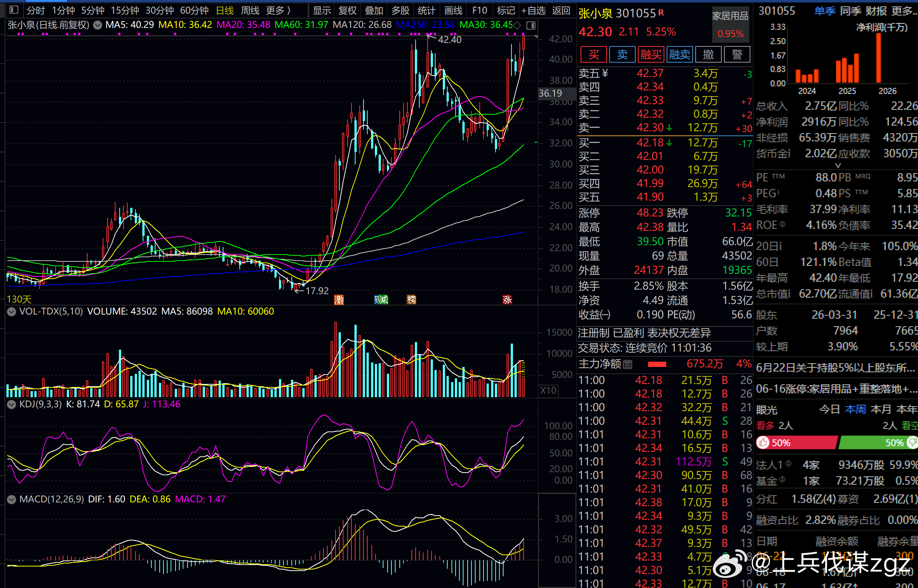Screen dimensions: 918x588
Task: Switch to 周线 weekly chart
Action: point(250,10)
